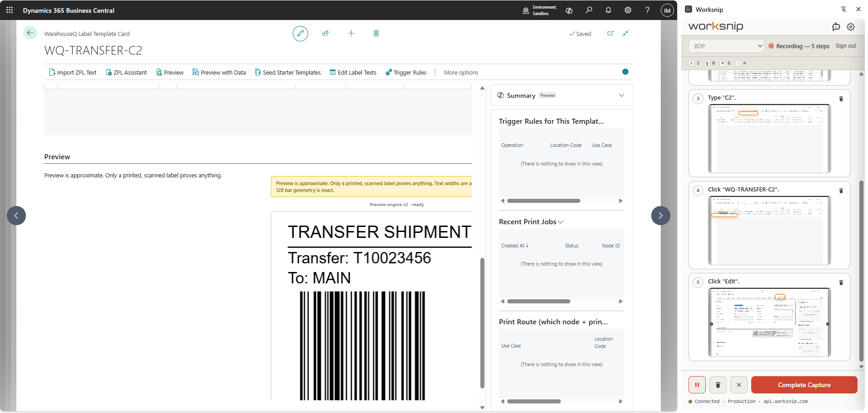
Task: Open the Dynamics 365 app launcher grid
Action: tap(10, 10)
